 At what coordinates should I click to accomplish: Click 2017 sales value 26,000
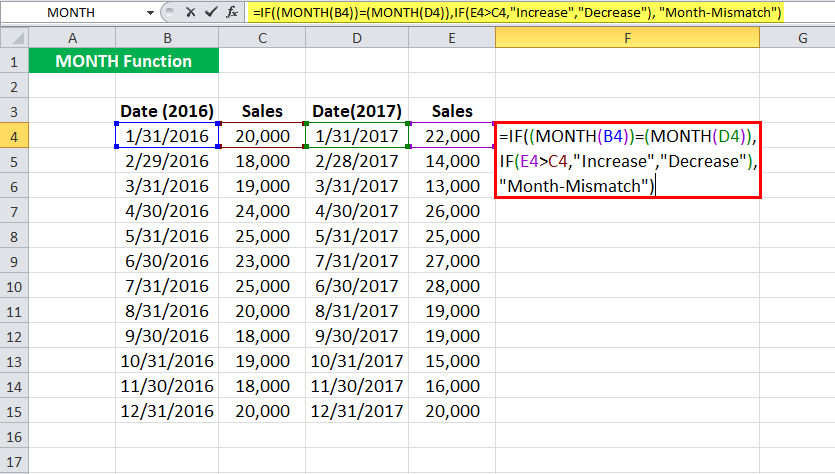[452, 211]
